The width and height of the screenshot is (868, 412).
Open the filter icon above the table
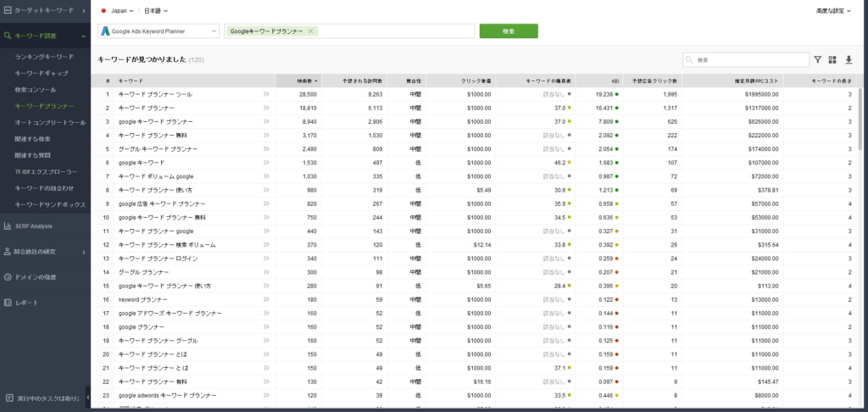click(x=818, y=60)
